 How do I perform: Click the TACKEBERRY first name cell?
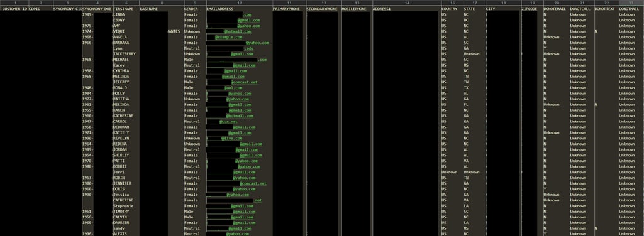[125, 54]
